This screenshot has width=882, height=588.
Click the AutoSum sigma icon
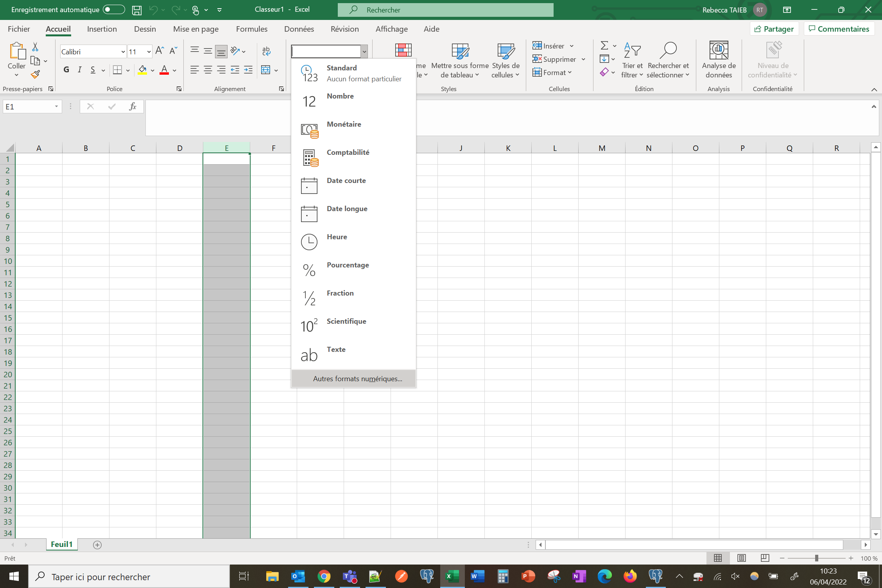coord(604,46)
